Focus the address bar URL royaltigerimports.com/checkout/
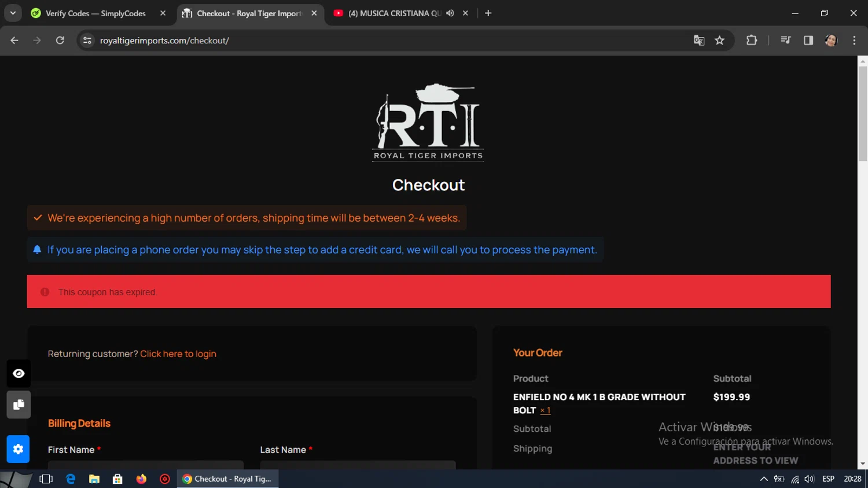The image size is (868, 488). 164,41
